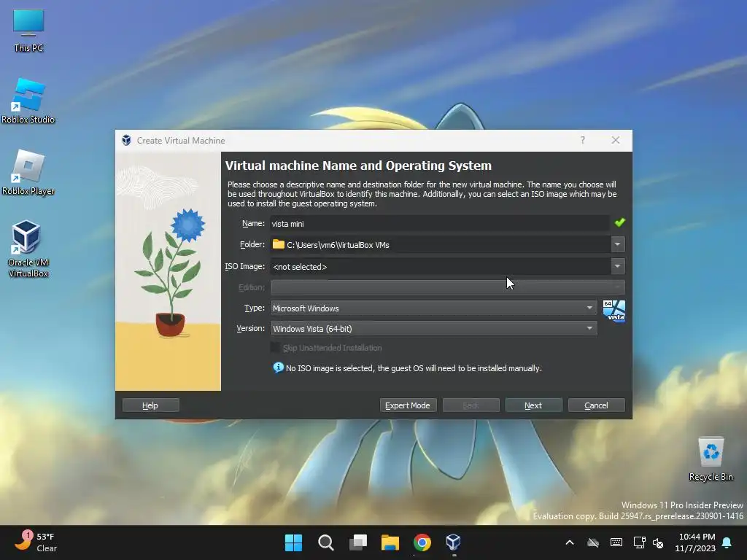Click the greyed-out Back button
This screenshot has height=560, width=747.
pos(471,405)
